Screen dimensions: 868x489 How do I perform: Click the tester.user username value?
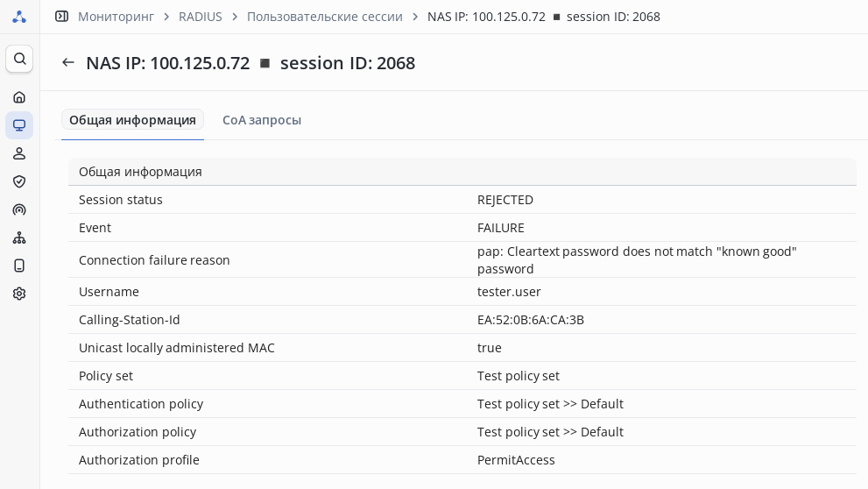pos(509,292)
